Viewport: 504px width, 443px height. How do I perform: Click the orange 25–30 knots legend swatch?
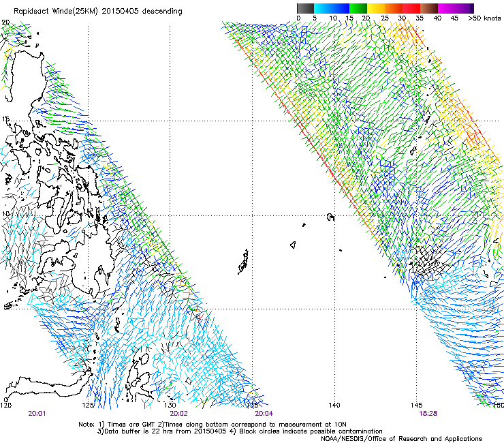click(394, 8)
